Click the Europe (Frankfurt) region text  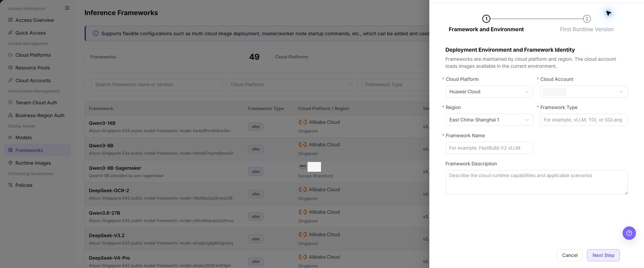click(316, 176)
